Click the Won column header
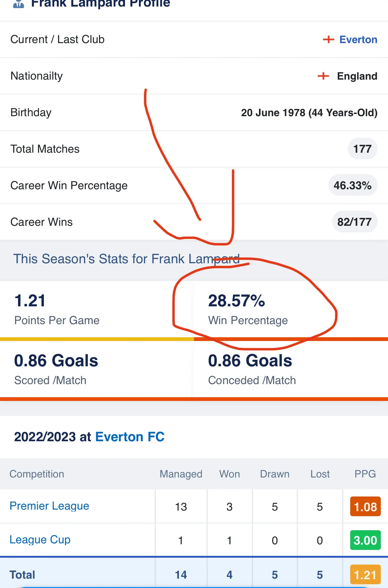The image size is (388, 588). (x=230, y=474)
